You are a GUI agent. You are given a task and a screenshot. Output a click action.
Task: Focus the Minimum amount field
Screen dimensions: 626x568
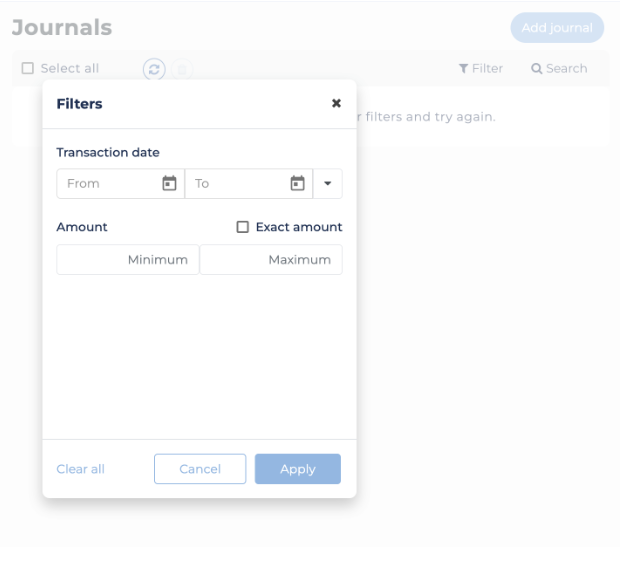click(127, 260)
